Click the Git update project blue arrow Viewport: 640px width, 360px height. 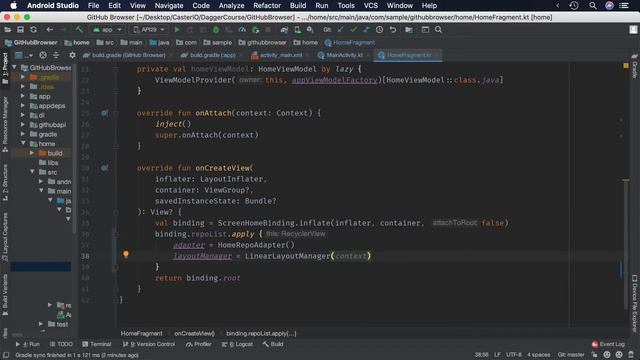(x=340, y=30)
